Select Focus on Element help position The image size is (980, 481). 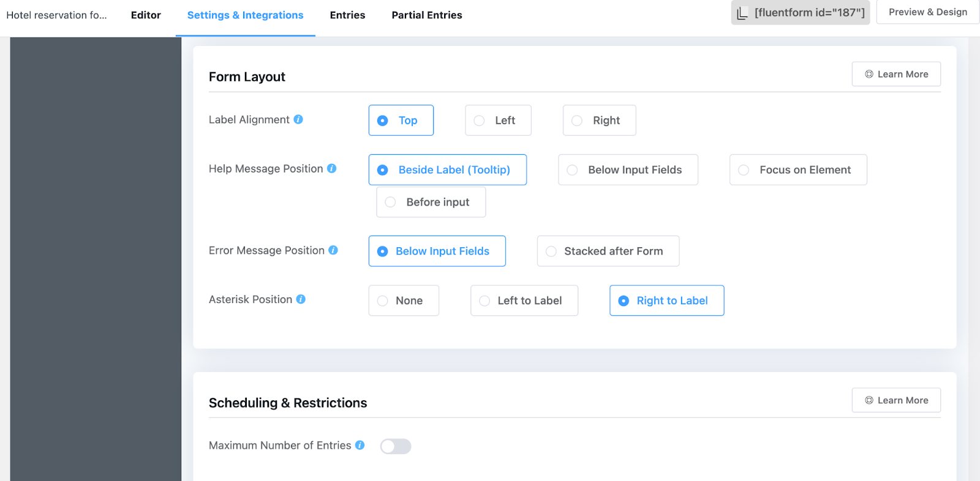point(797,170)
